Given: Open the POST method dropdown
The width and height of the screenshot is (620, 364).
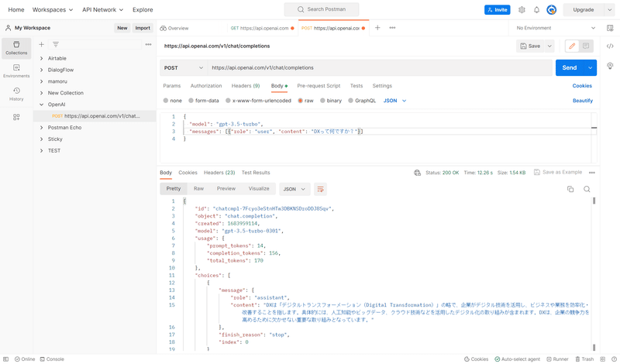Looking at the screenshot, I should pos(184,68).
